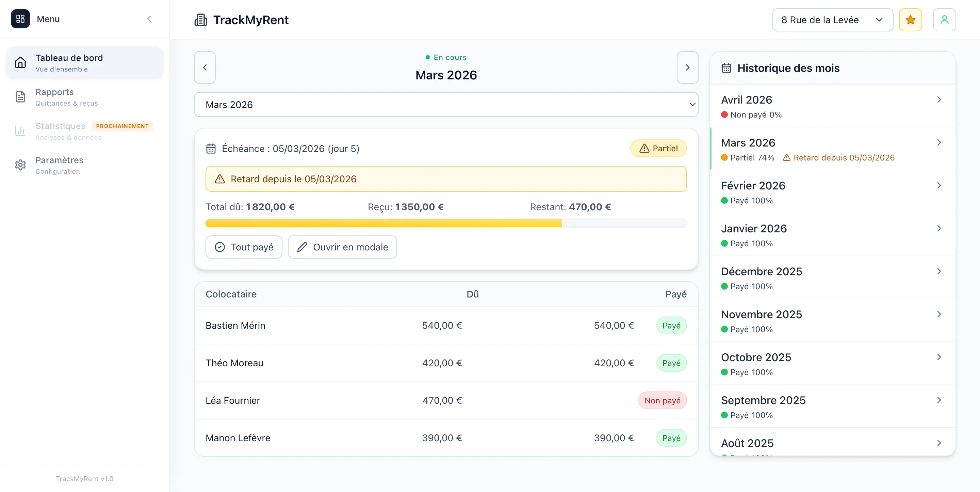
Task: Open the user profile icon
Action: (944, 20)
